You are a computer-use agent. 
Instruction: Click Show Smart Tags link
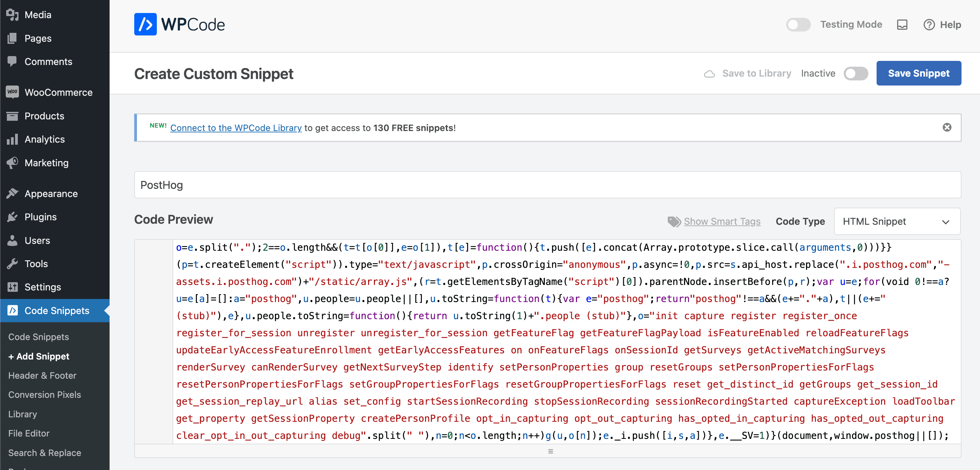click(722, 222)
